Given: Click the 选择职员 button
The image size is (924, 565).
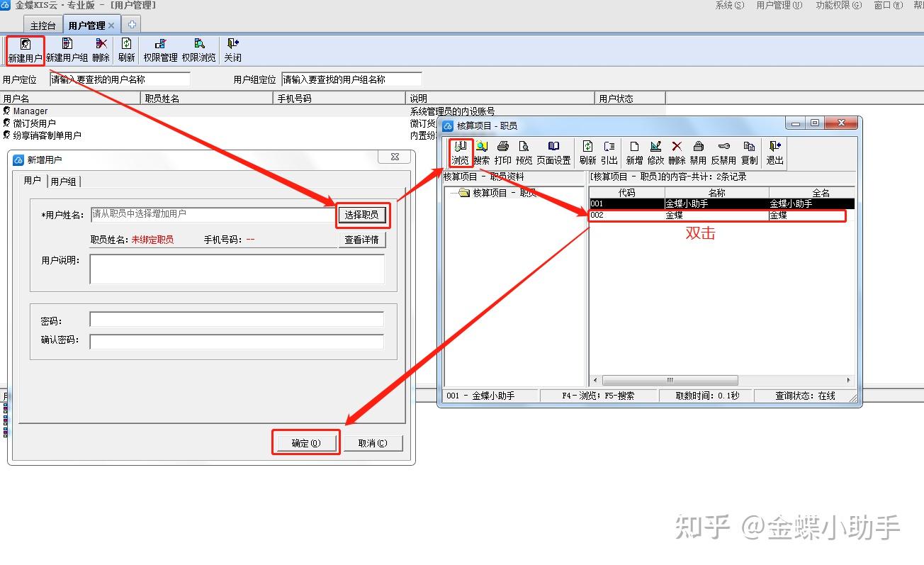Looking at the screenshot, I should pyautogui.click(x=361, y=215).
